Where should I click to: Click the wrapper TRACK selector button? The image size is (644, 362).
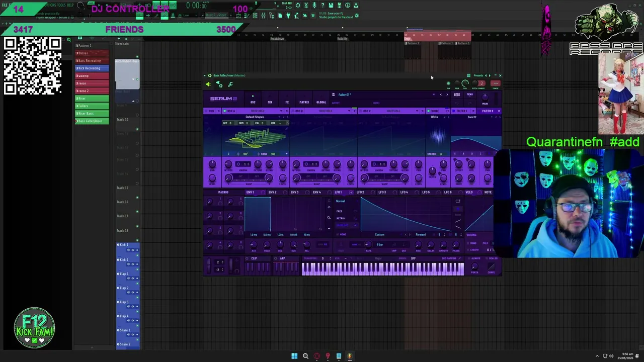(496, 83)
